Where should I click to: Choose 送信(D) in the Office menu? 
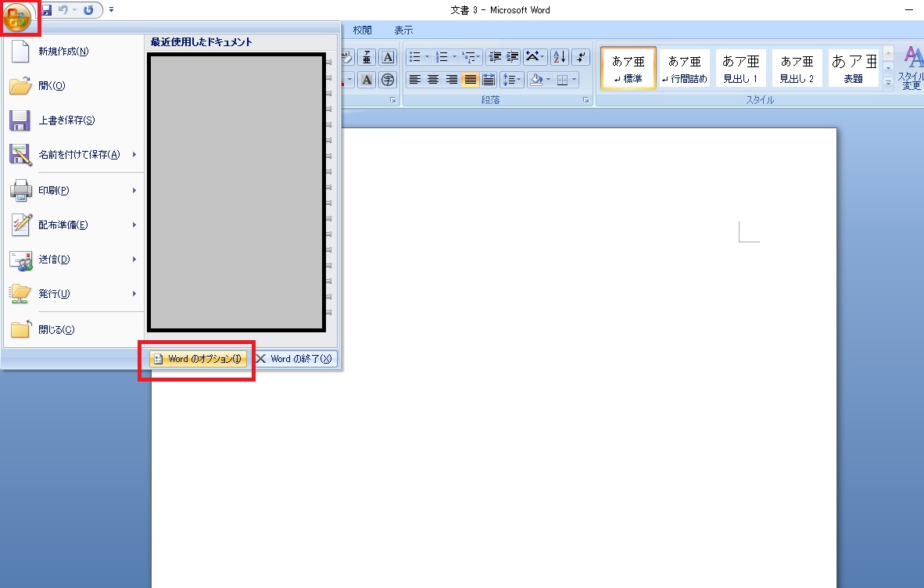tap(73, 260)
